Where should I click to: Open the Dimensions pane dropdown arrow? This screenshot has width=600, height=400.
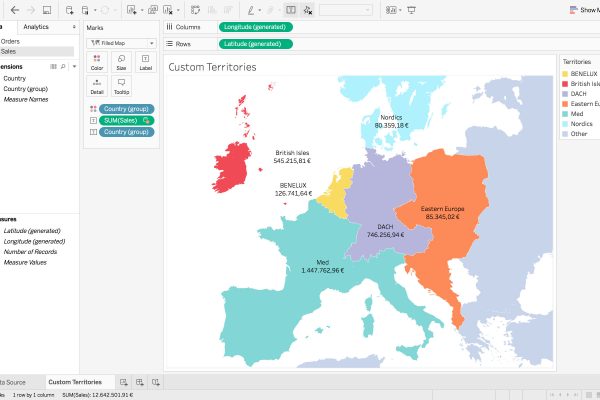click(x=73, y=66)
